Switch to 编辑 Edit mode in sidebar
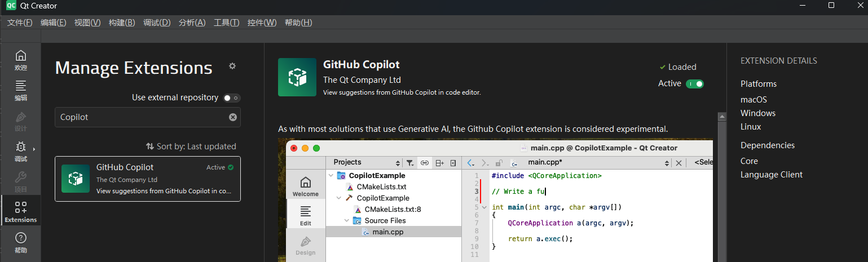 click(x=20, y=91)
